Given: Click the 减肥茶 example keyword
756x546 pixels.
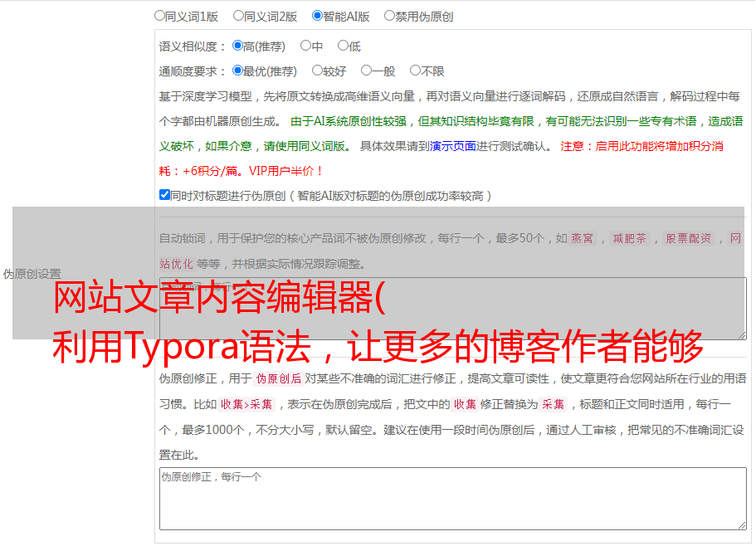Looking at the screenshot, I should (x=629, y=238).
